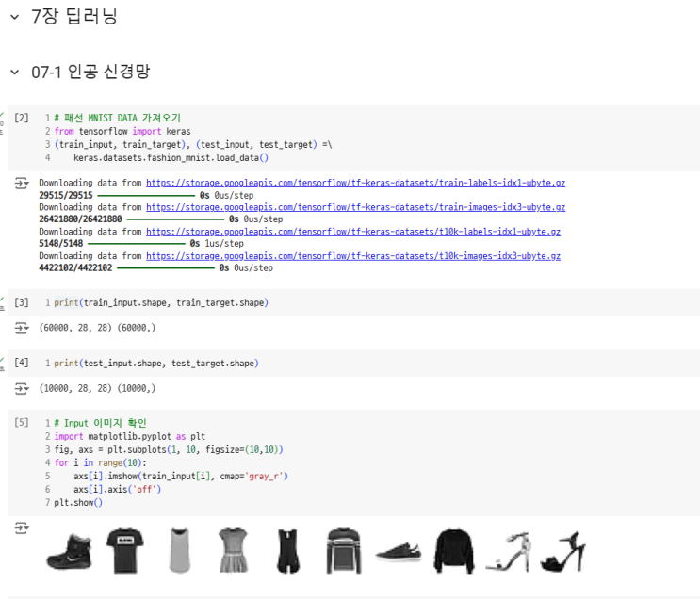
Task: Click output text '(10000, 28, 28) (10000,)'
Action: tap(97, 388)
